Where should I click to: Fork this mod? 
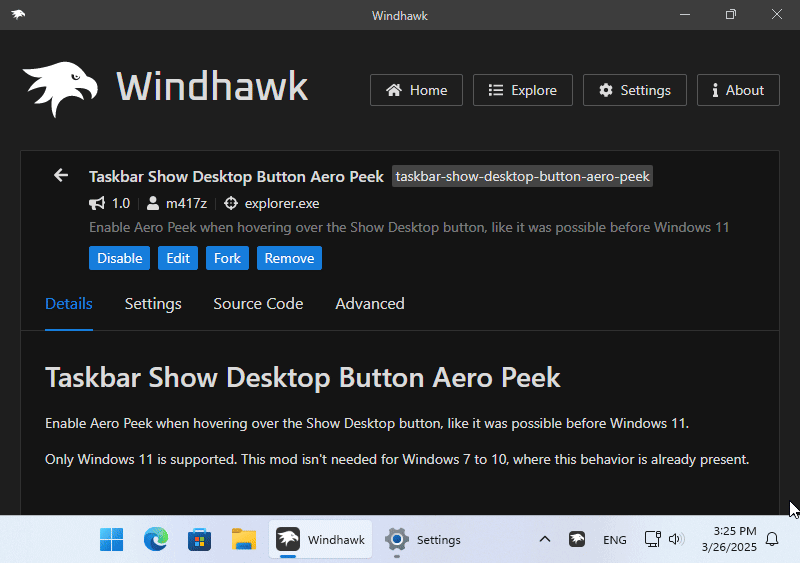point(227,258)
